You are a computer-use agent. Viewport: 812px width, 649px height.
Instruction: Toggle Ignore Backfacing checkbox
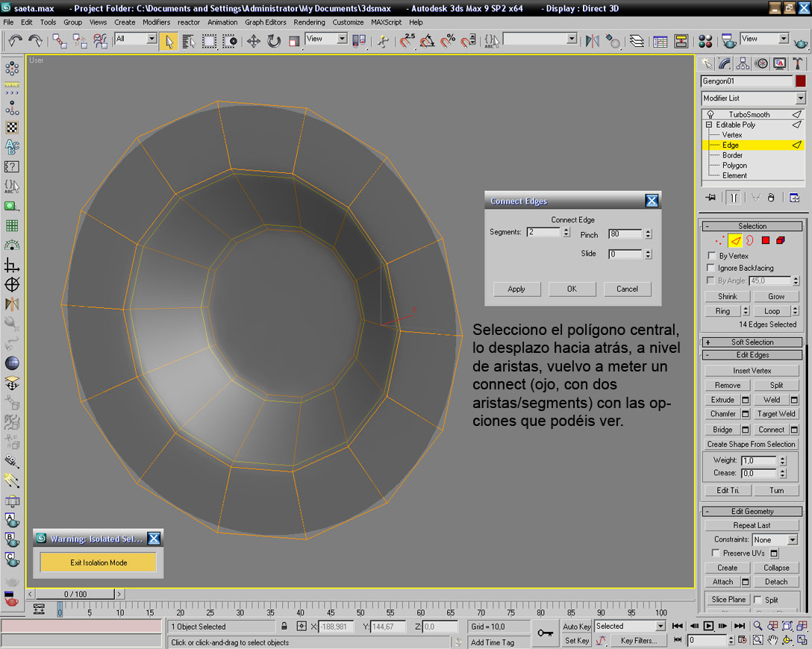click(711, 268)
